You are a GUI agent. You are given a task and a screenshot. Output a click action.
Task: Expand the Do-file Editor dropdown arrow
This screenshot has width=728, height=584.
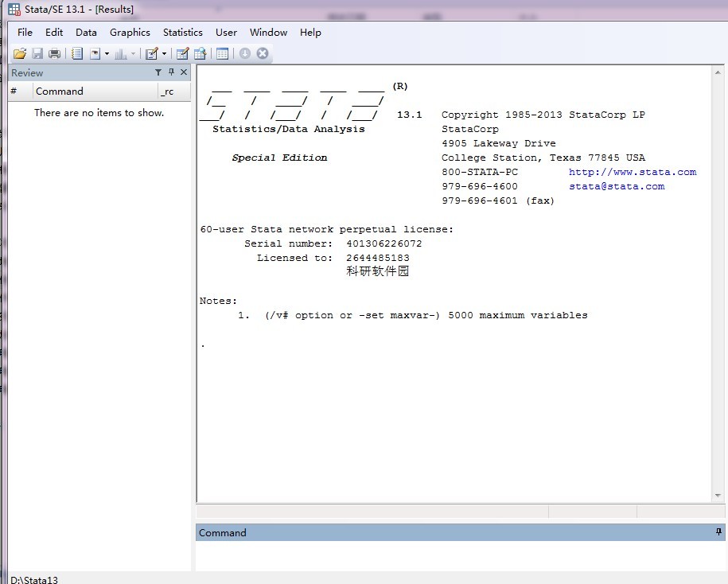point(164,54)
